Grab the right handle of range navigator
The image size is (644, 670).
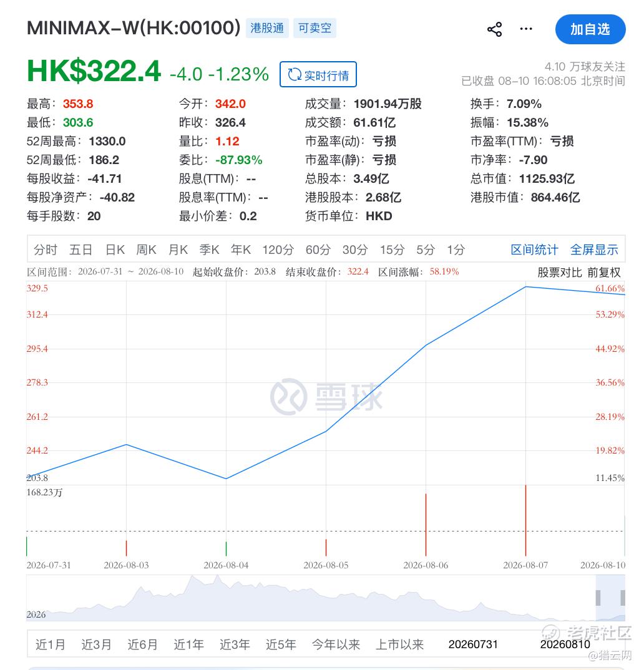(623, 598)
